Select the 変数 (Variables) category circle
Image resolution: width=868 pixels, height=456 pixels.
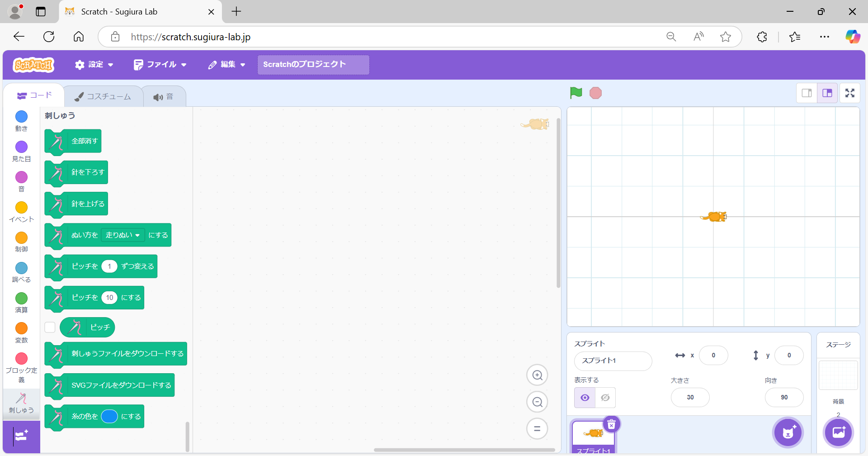(x=21, y=328)
